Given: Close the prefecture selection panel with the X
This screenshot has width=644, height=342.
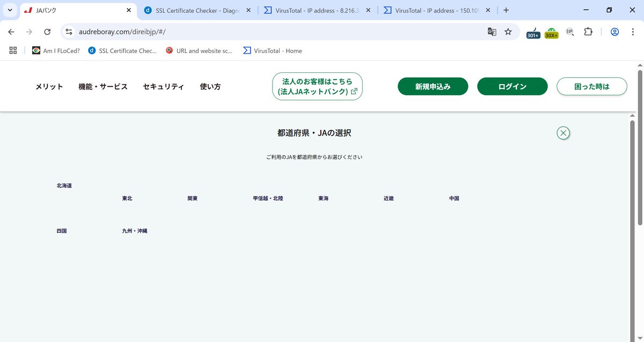Looking at the screenshot, I should click(x=563, y=132).
